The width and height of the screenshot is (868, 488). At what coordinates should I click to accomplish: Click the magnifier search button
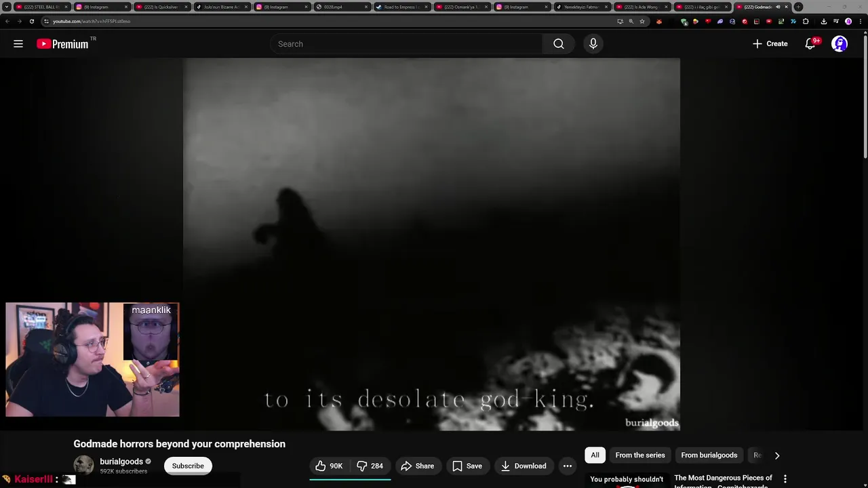559,44
